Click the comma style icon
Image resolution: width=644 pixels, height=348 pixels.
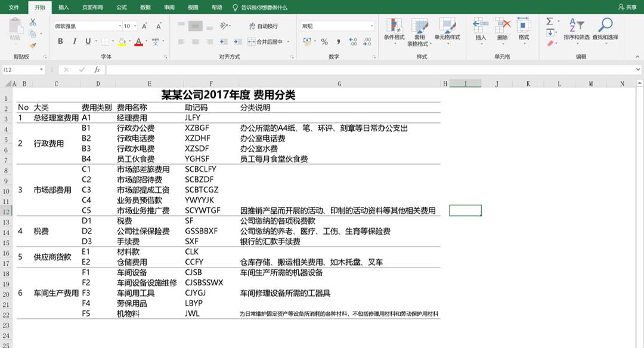click(x=338, y=41)
